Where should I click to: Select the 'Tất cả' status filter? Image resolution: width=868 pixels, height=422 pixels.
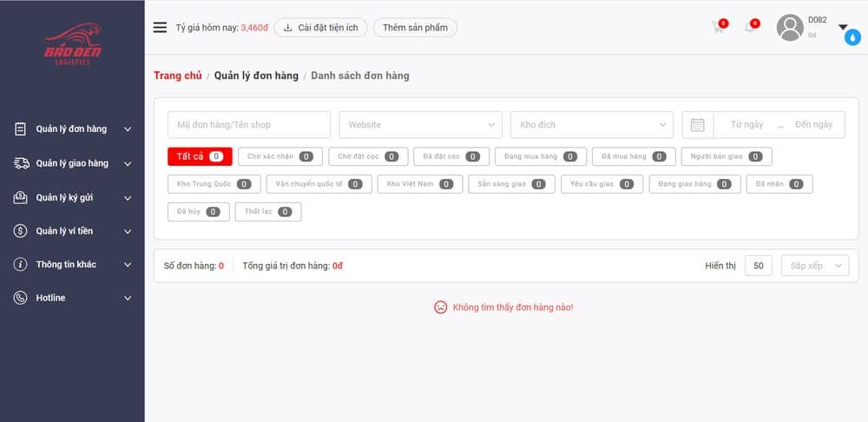tap(200, 156)
